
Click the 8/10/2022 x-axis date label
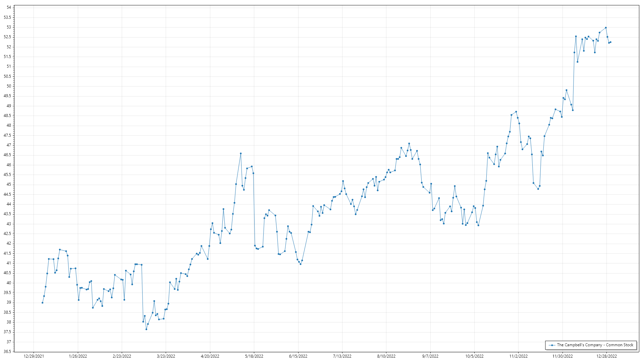pyautogui.click(x=386, y=356)
